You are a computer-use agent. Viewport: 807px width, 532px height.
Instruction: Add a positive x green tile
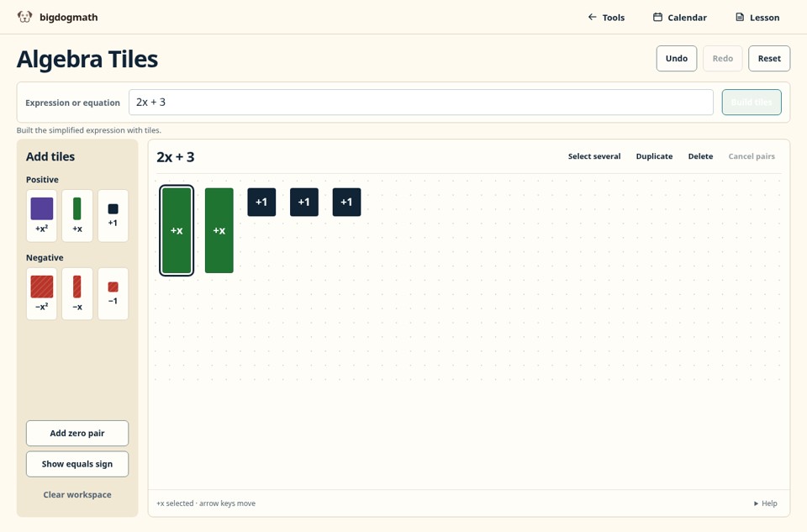point(77,216)
